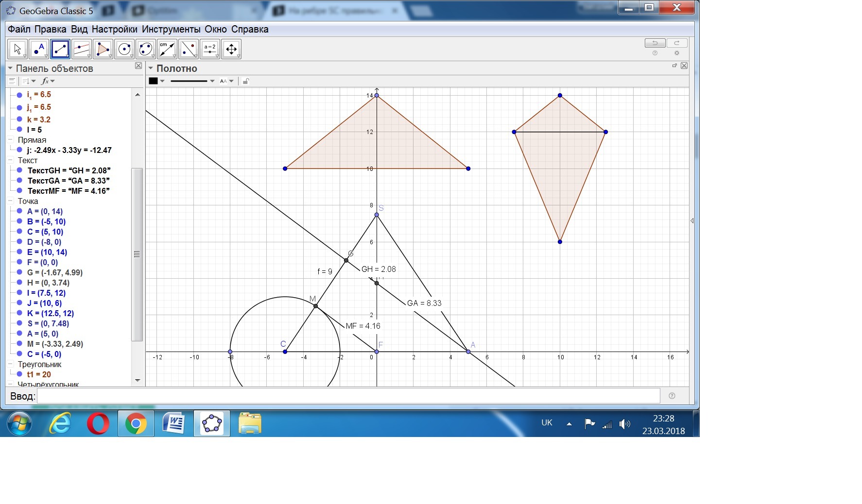The height and width of the screenshot is (504, 862).
Task: Toggle auxiliary objects list icon
Action: tap(12, 81)
